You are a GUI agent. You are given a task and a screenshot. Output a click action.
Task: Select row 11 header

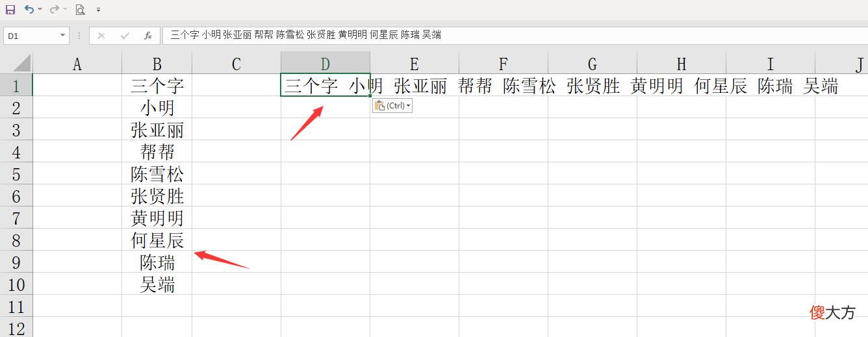16,306
